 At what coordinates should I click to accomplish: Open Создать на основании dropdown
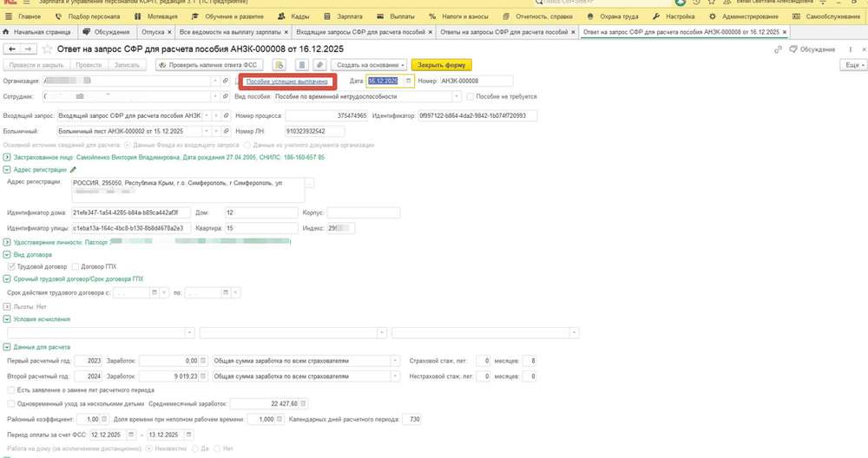[x=369, y=65]
